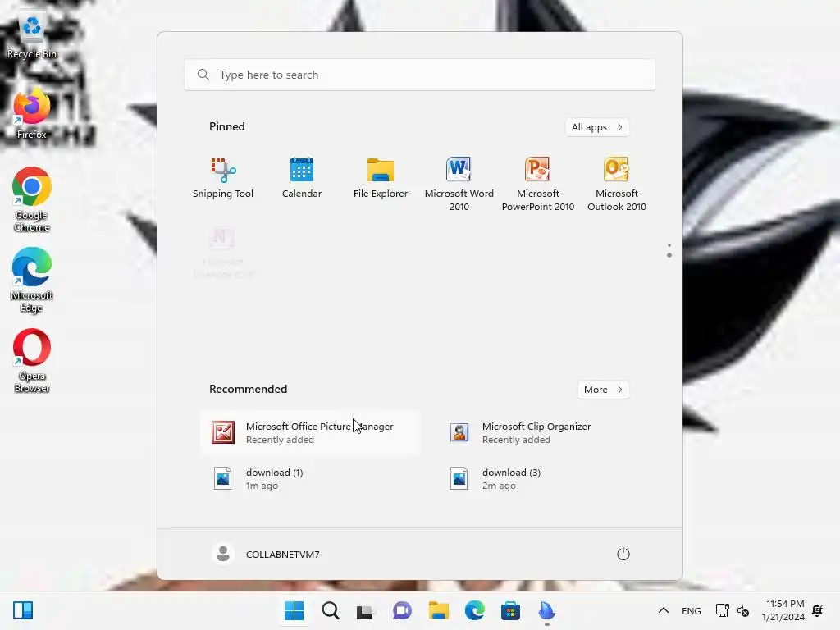Screen dimensions: 840x630
Task: Select Opera Browser desktop shortcut
Action: coord(32,361)
